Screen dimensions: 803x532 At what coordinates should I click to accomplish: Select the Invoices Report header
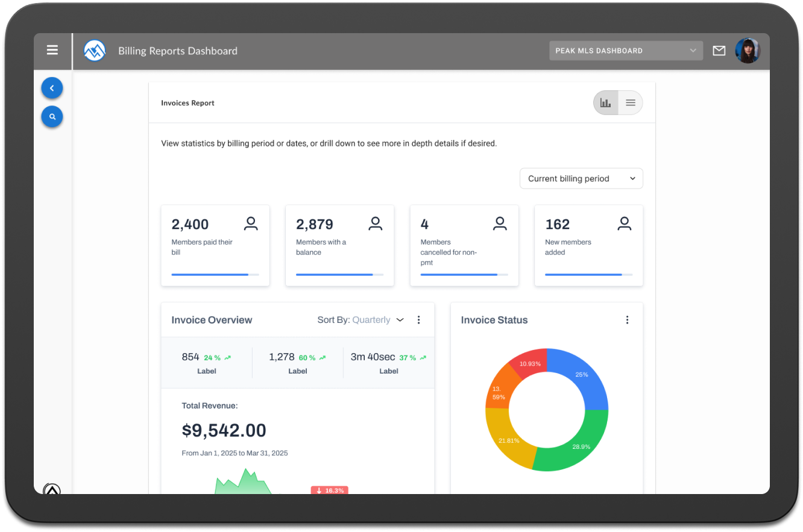click(187, 102)
